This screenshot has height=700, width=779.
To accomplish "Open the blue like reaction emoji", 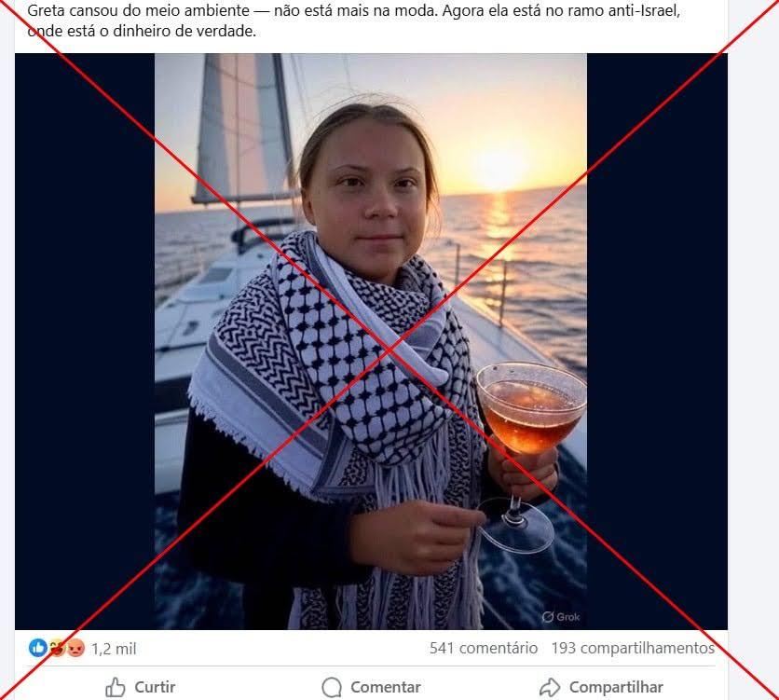I will [38, 648].
